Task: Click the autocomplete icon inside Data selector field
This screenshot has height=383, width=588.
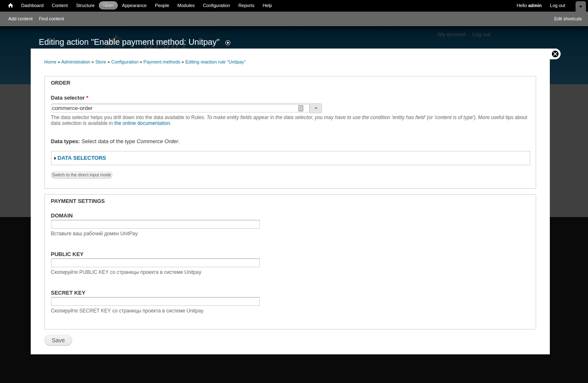Action: point(301,108)
